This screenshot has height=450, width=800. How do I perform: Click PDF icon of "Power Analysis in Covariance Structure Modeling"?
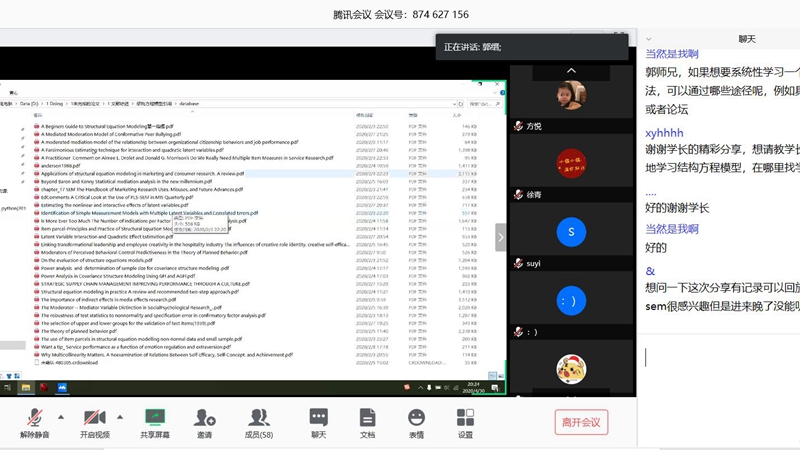[37, 276]
